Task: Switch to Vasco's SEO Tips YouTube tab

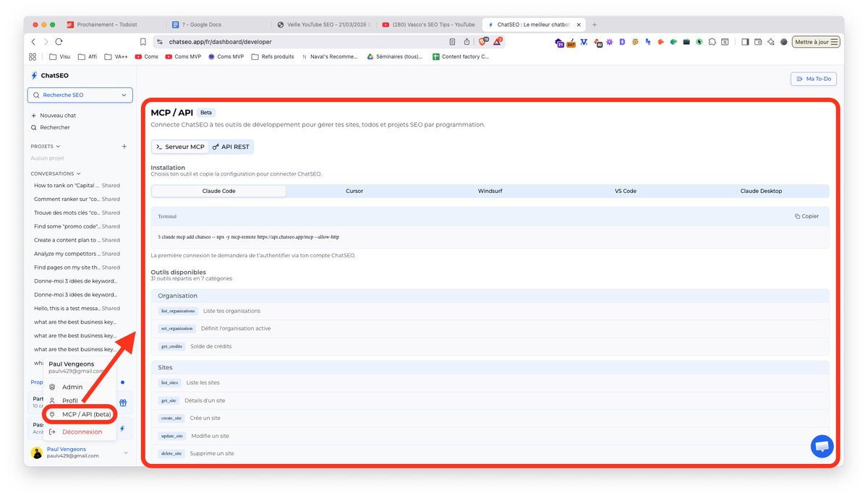Action: (429, 25)
